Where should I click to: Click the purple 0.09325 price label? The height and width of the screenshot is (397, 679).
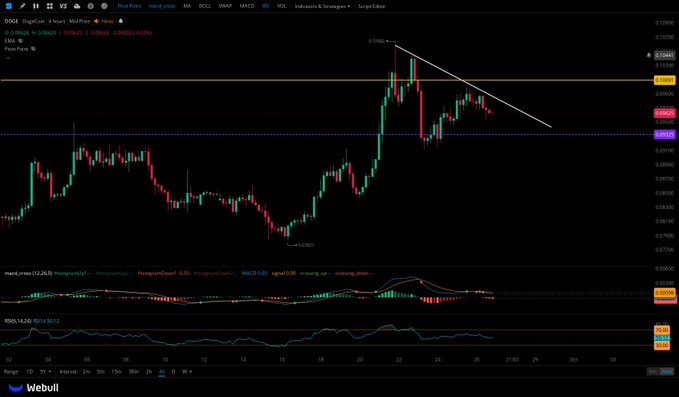pyautogui.click(x=664, y=135)
